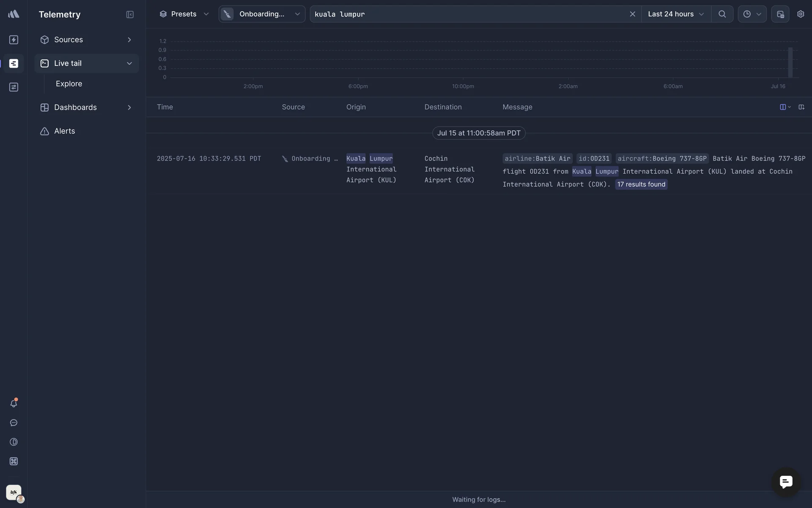Click the user avatar at bottom left
The image size is (812, 508).
click(x=14, y=493)
